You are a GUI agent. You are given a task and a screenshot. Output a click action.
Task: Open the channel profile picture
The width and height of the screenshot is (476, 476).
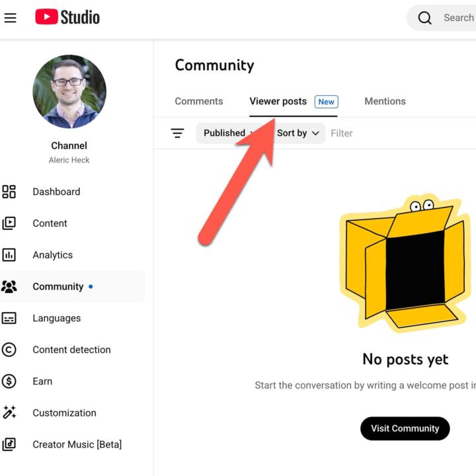pyautogui.click(x=69, y=92)
